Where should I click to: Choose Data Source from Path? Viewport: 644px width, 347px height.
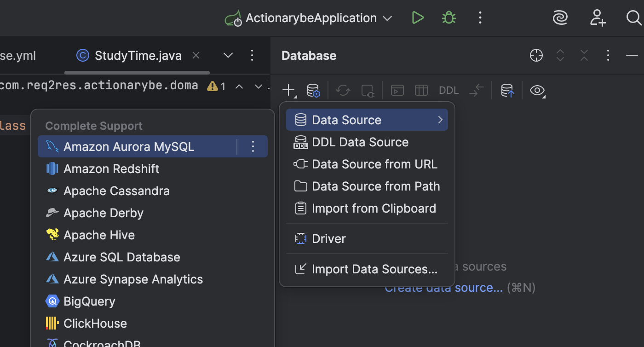click(x=367, y=186)
